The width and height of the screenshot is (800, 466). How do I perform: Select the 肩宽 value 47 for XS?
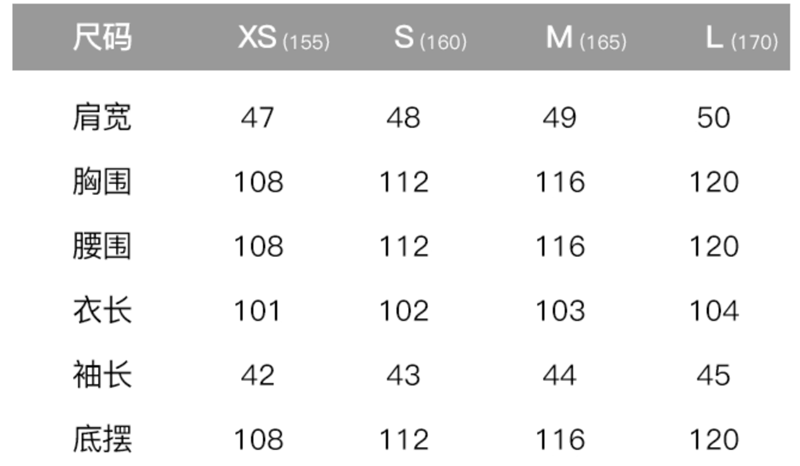[258, 117]
